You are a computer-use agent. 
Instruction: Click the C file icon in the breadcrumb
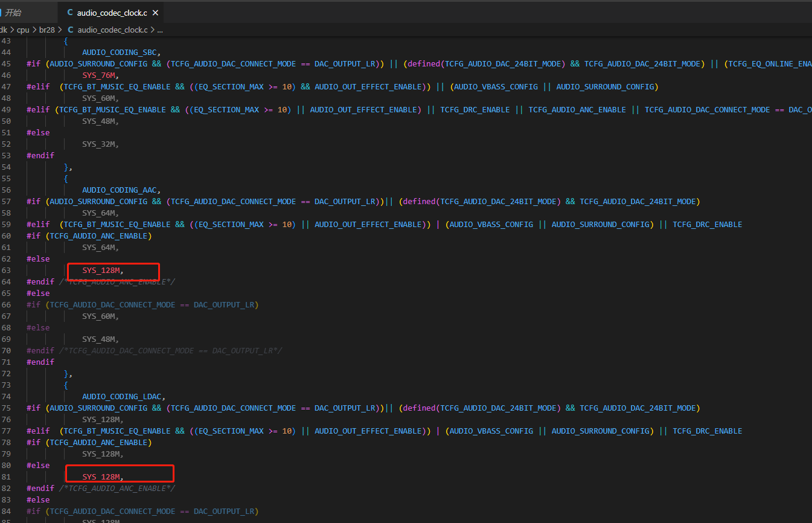click(71, 30)
